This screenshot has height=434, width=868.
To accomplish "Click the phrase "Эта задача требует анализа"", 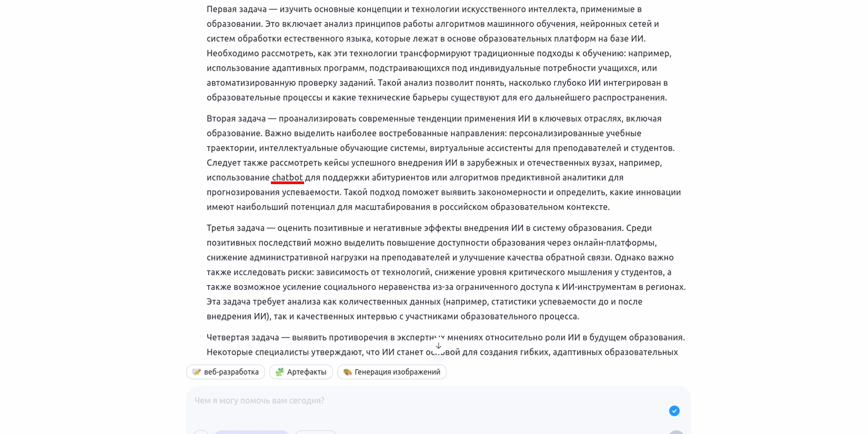I will click(263, 302).
